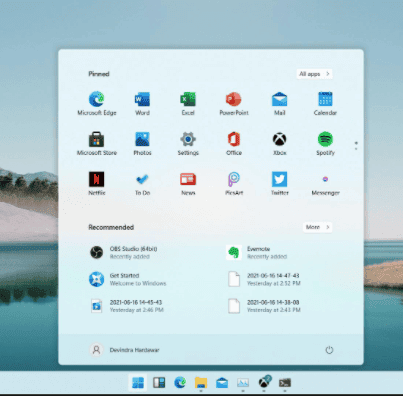Open Terminal from the taskbar

coord(285,383)
